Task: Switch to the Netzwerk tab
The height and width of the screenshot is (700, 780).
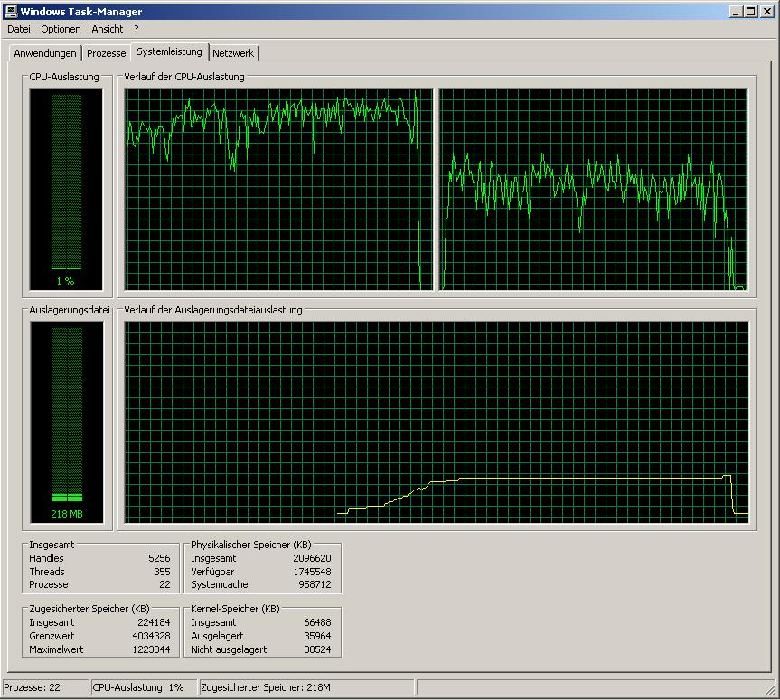Action: 233,53
